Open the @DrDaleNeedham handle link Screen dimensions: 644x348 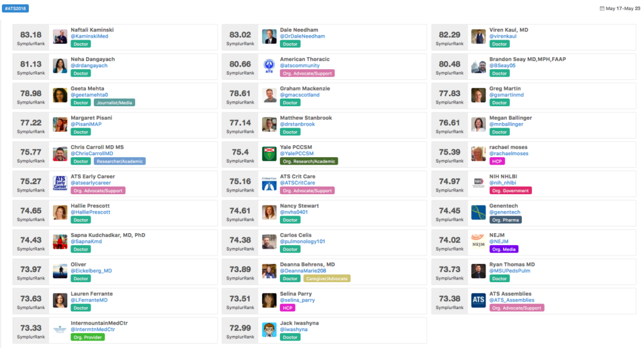click(303, 36)
